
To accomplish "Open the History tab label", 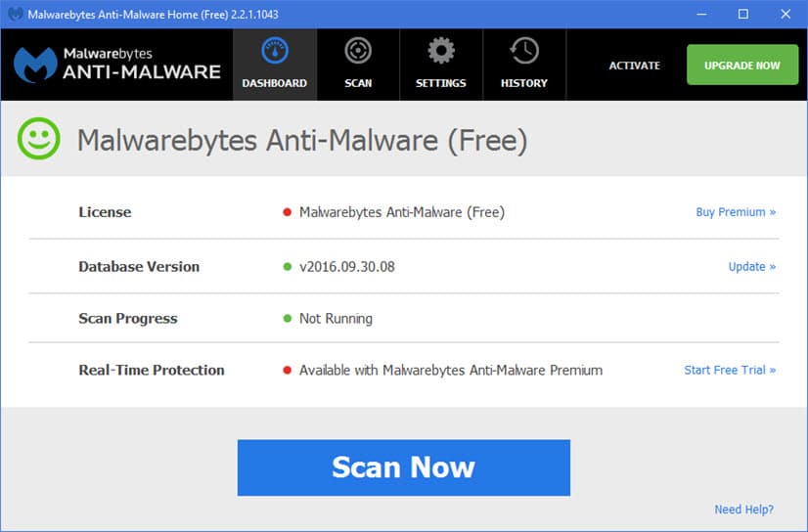I will (524, 83).
